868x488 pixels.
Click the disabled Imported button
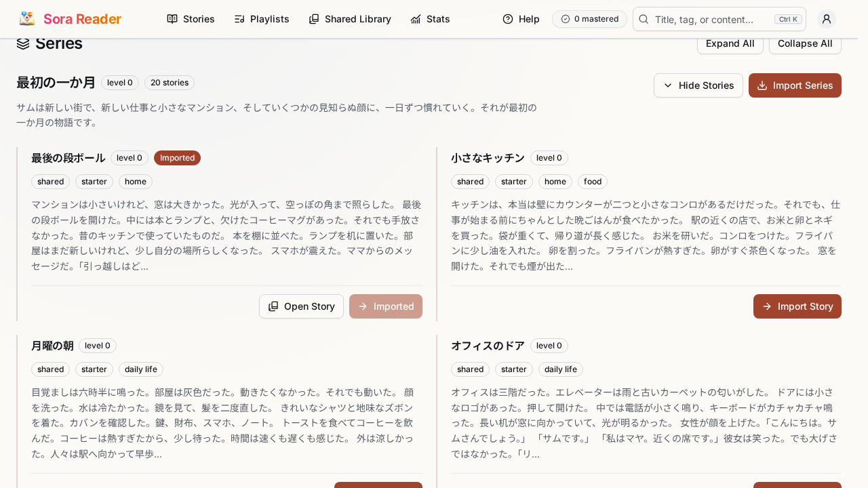click(386, 306)
